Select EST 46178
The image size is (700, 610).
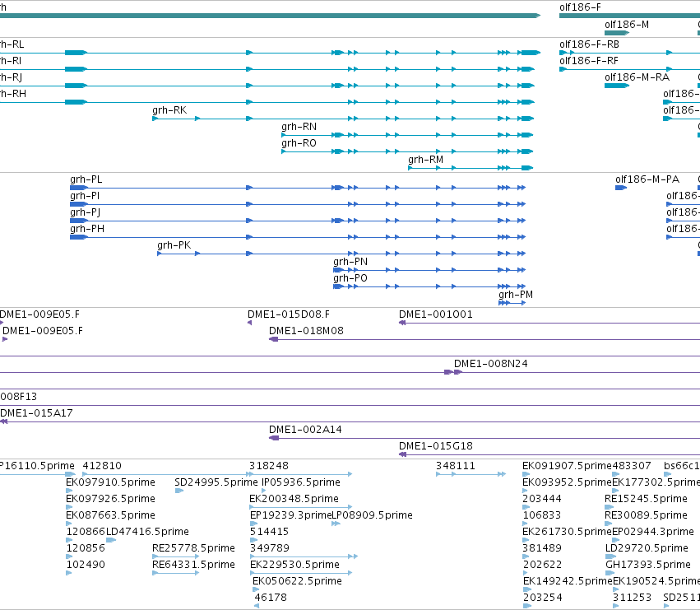[x=271, y=598]
